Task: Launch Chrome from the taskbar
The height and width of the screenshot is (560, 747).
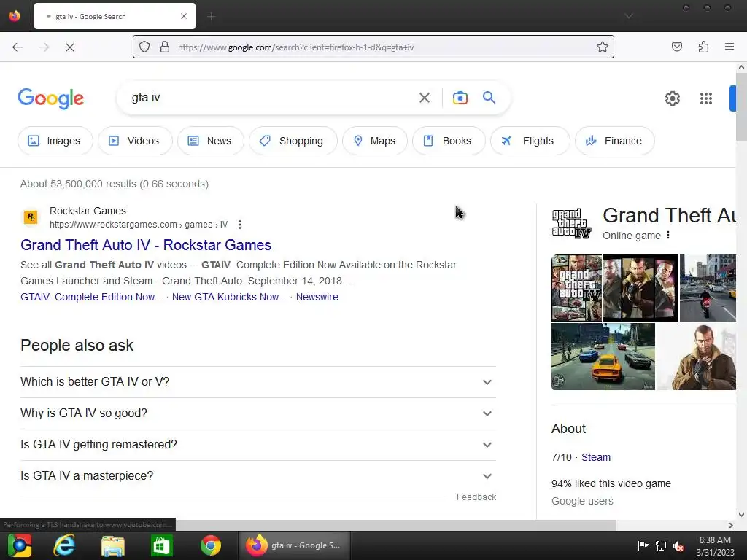Action: coord(211,545)
